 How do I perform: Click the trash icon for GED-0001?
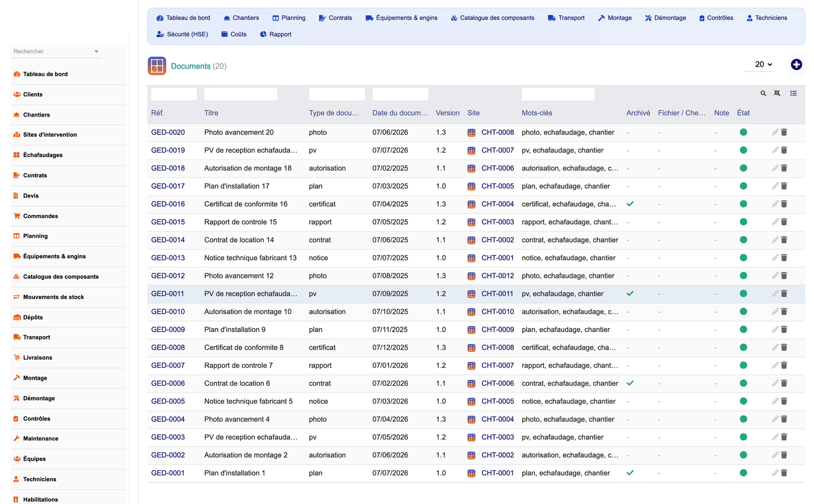click(x=784, y=473)
